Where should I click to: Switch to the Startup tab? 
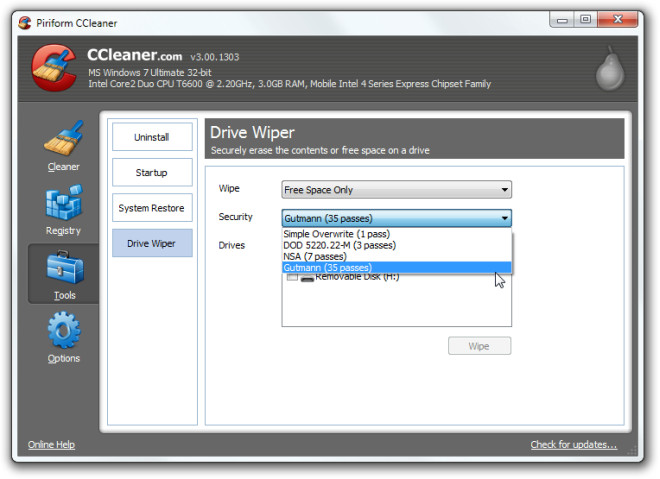152,173
